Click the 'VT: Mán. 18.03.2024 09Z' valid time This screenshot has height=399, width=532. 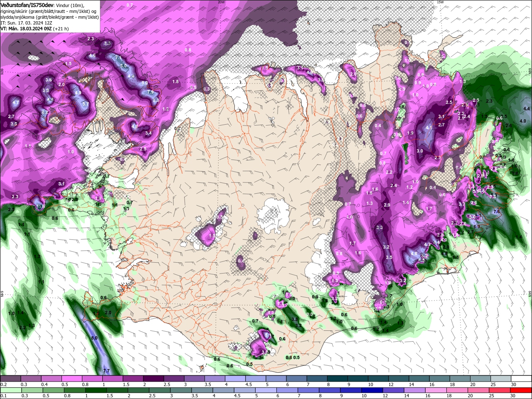coord(26,29)
